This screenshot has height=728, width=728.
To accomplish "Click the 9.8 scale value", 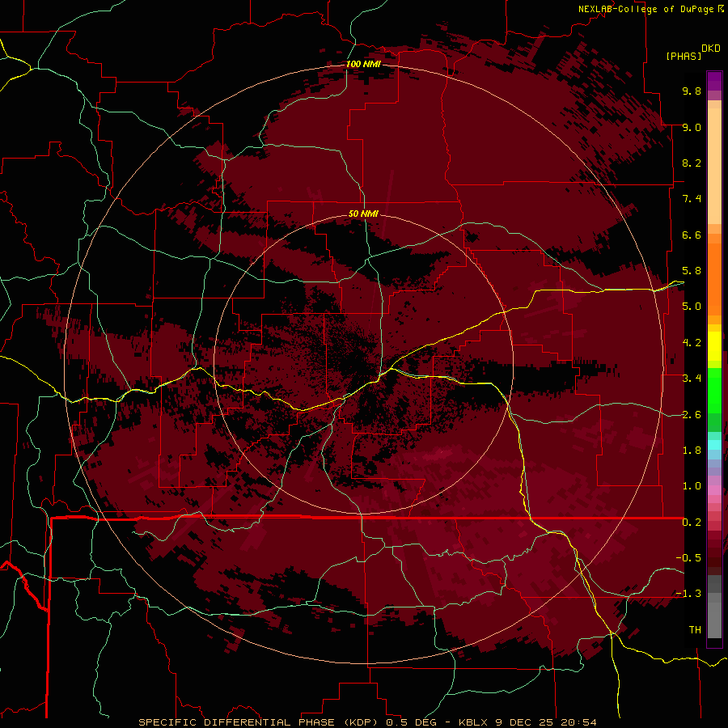I will tap(692, 91).
